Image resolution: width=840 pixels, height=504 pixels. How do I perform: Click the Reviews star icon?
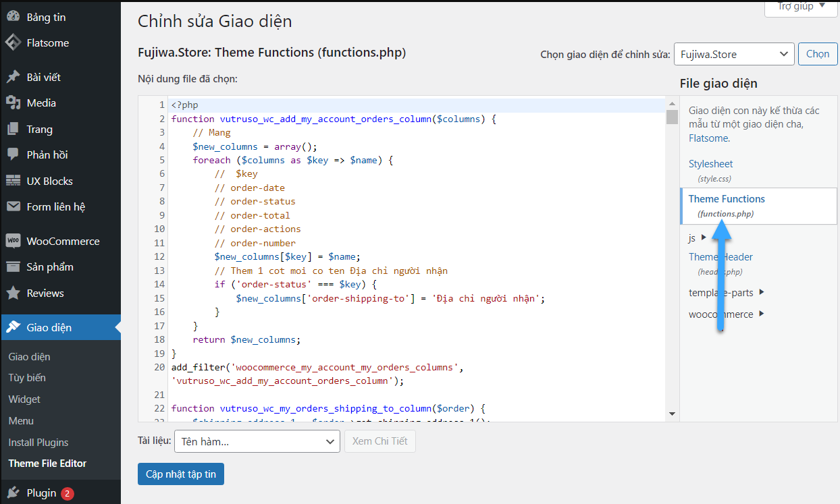coord(13,293)
